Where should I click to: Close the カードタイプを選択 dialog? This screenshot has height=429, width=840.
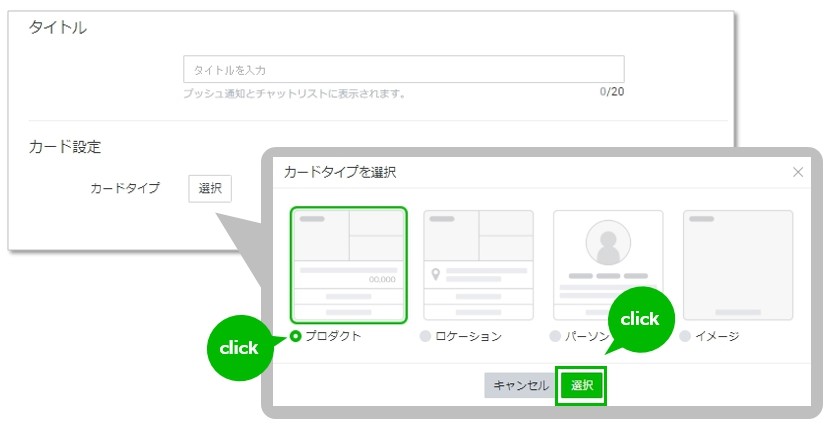(x=798, y=172)
